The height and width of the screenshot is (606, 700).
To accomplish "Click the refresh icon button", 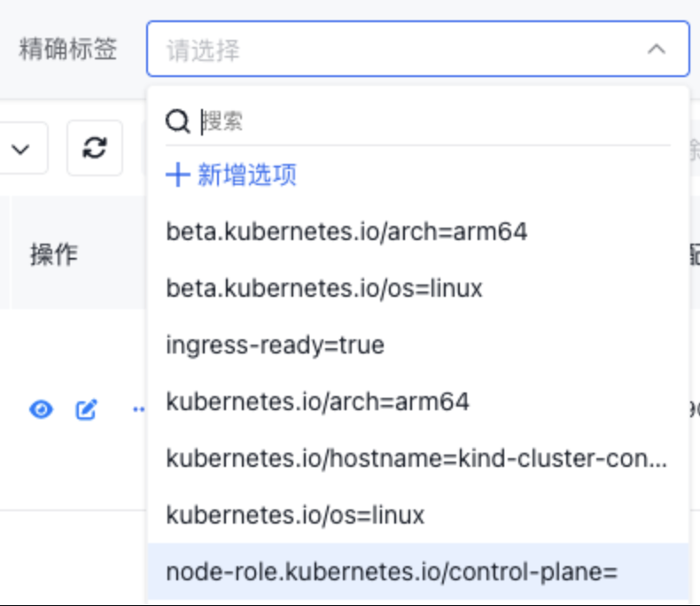I will point(95,148).
